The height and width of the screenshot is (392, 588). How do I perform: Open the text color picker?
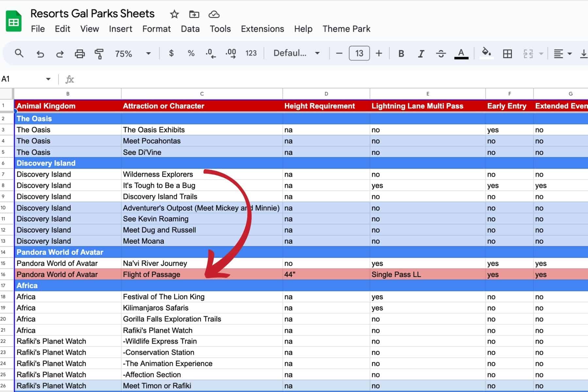[461, 54]
